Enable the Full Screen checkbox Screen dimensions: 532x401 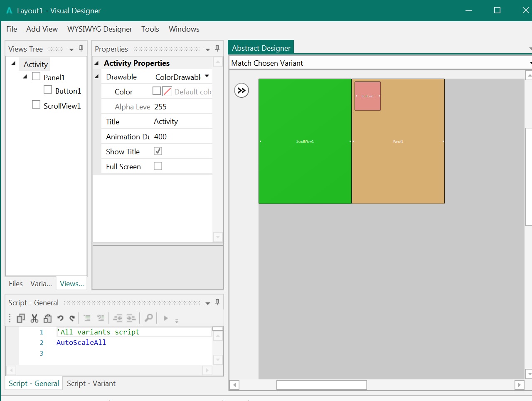pos(158,166)
